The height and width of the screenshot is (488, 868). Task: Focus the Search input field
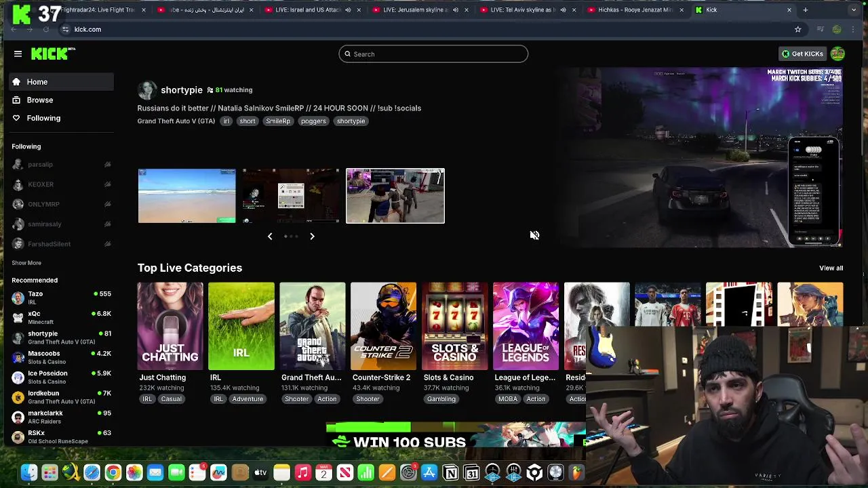pos(433,54)
